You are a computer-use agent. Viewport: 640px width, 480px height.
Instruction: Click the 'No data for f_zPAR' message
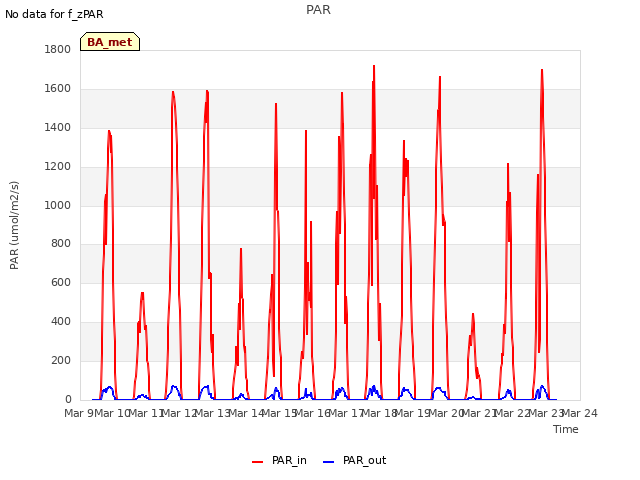point(54,14)
